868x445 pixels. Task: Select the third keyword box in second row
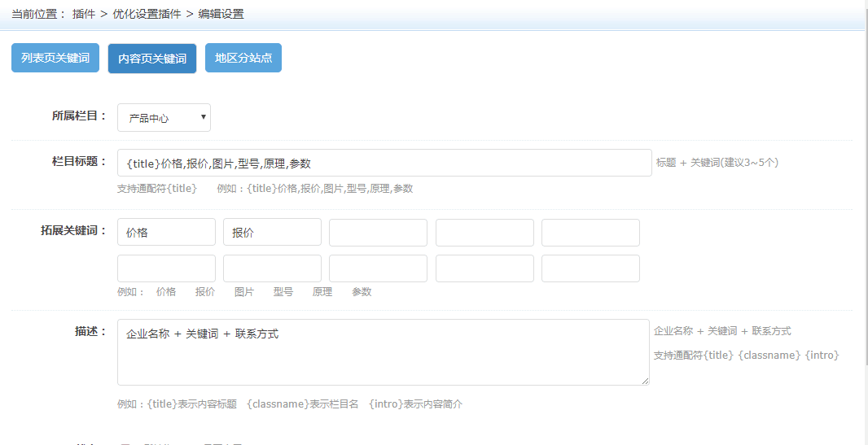(378, 268)
